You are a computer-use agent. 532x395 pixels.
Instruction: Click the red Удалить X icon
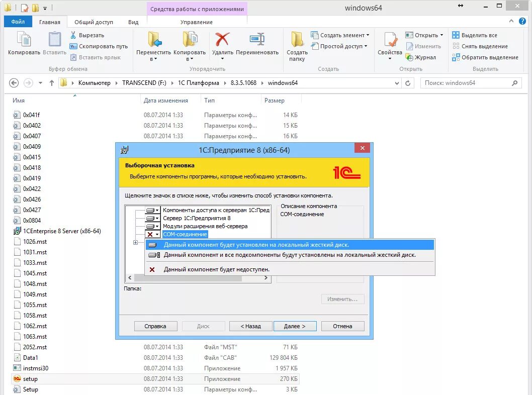[222, 39]
